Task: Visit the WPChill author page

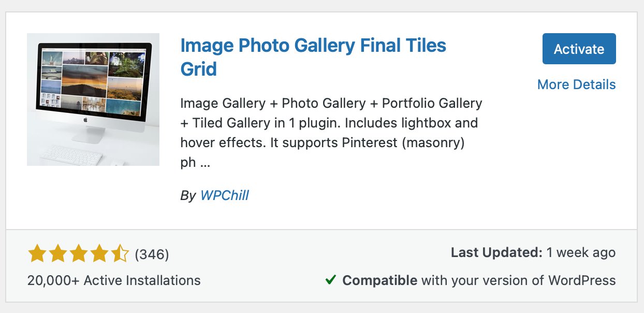Action: [x=225, y=195]
